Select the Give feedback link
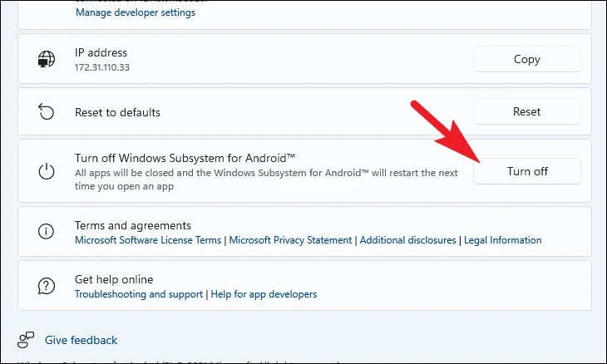Screen dimensions: 607x364 [x=81, y=341]
